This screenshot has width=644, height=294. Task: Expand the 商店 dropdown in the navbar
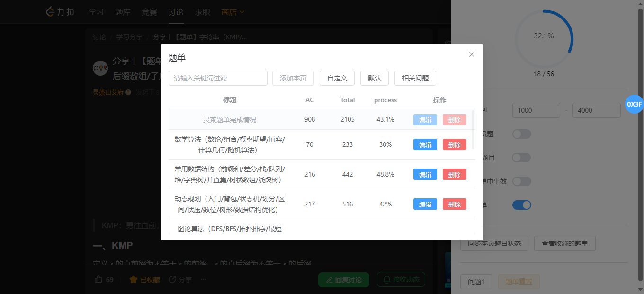point(233,12)
